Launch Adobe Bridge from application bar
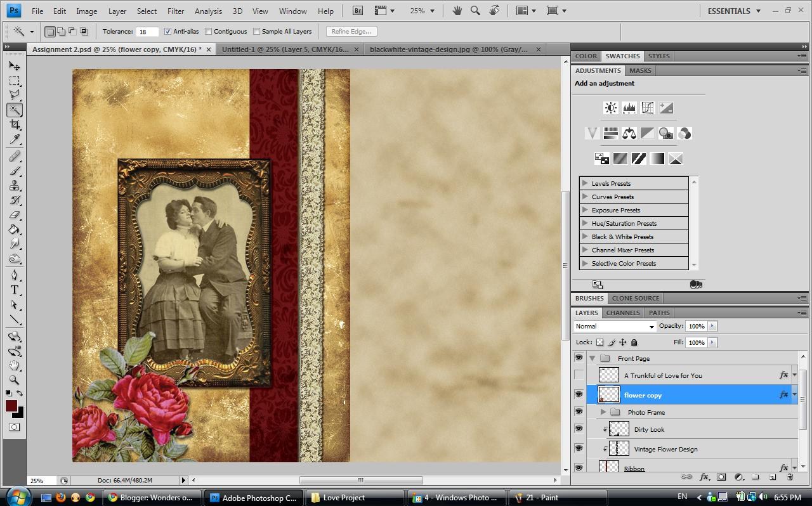This screenshot has width=812, height=506. click(358, 11)
